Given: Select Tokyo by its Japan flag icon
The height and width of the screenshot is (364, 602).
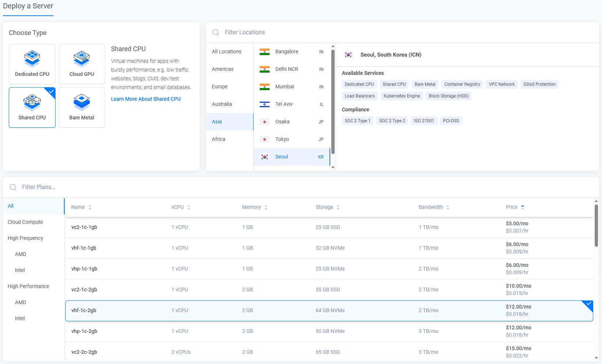Looking at the screenshot, I should (x=264, y=139).
